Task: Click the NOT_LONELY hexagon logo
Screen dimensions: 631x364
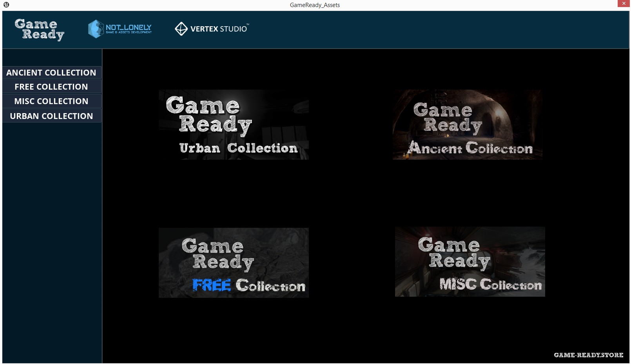Action: coord(95,29)
